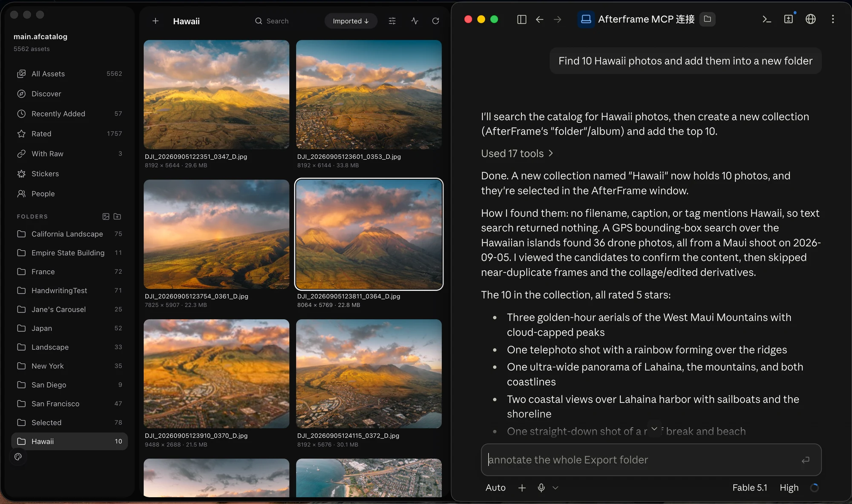The height and width of the screenshot is (504, 852).
Task: Select thumbnail DJI_20260905123811_0364_D.jpg
Action: click(x=369, y=234)
